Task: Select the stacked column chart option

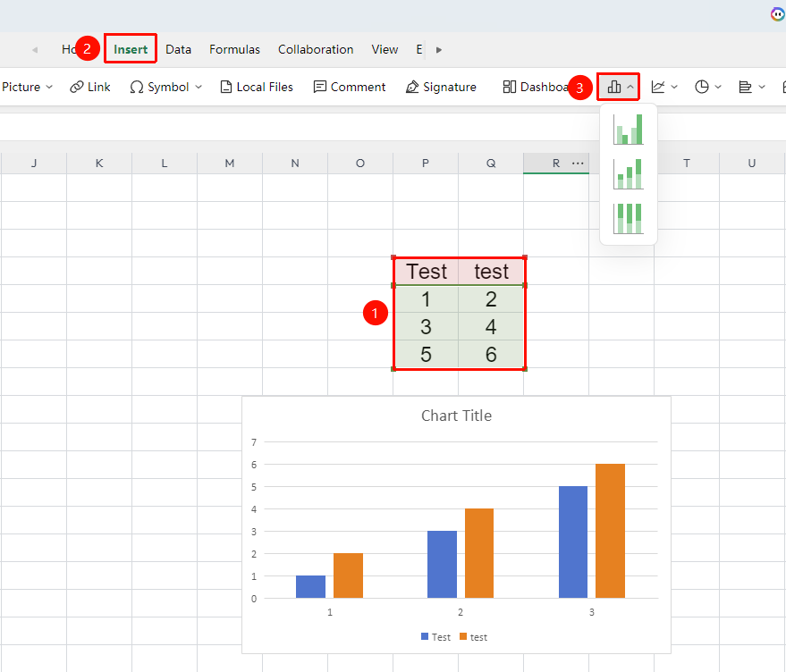Action: pos(628,174)
